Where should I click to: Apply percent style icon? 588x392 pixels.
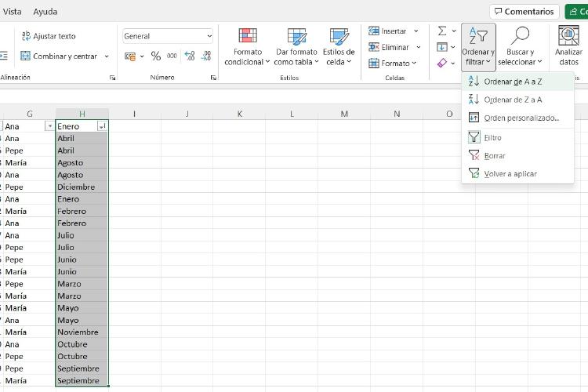click(x=156, y=56)
